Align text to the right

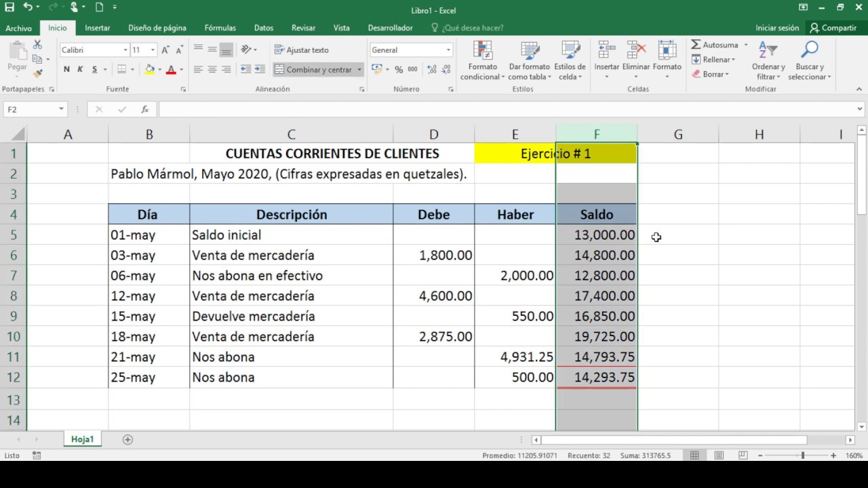coord(226,69)
